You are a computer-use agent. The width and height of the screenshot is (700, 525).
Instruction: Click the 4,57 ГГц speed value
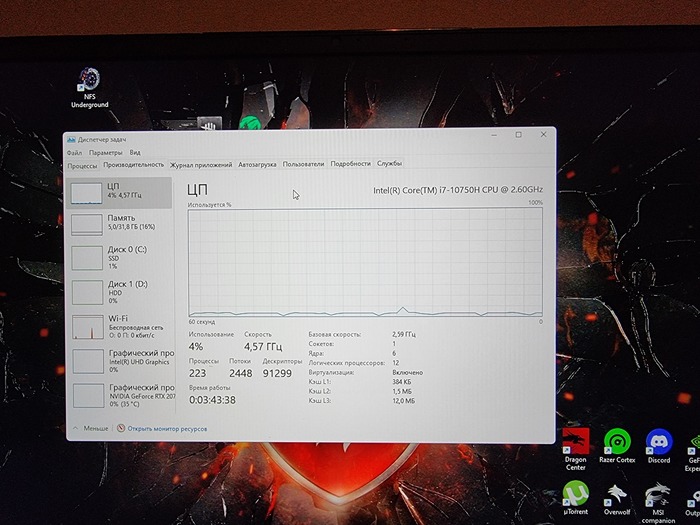[x=263, y=346]
